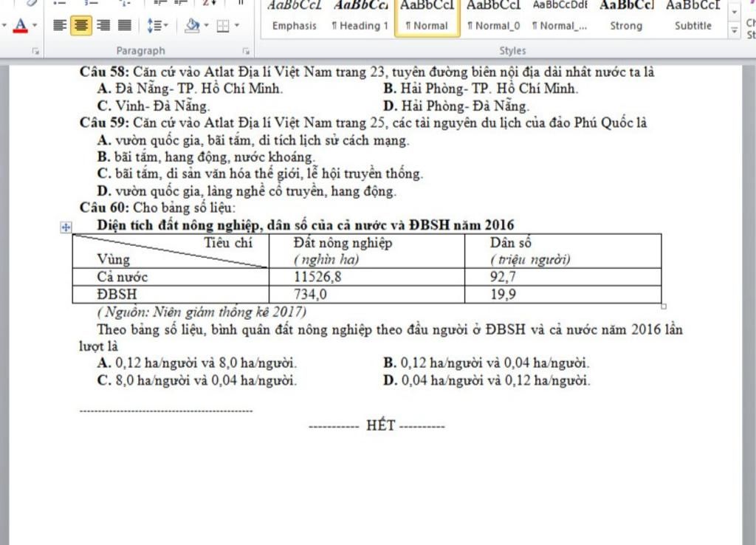The width and height of the screenshot is (756, 545).
Task: Open the Font dialog box launcher
Action: tap(35, 51)
